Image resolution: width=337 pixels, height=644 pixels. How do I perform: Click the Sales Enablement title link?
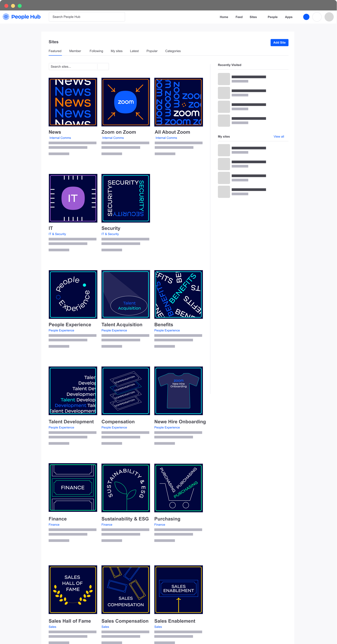[175, 621]
